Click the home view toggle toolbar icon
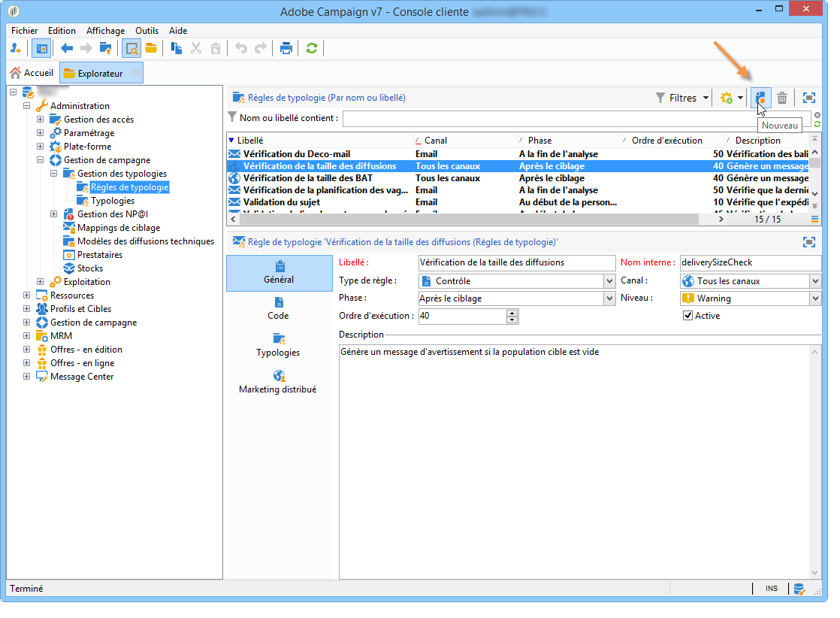 (41, 49)
